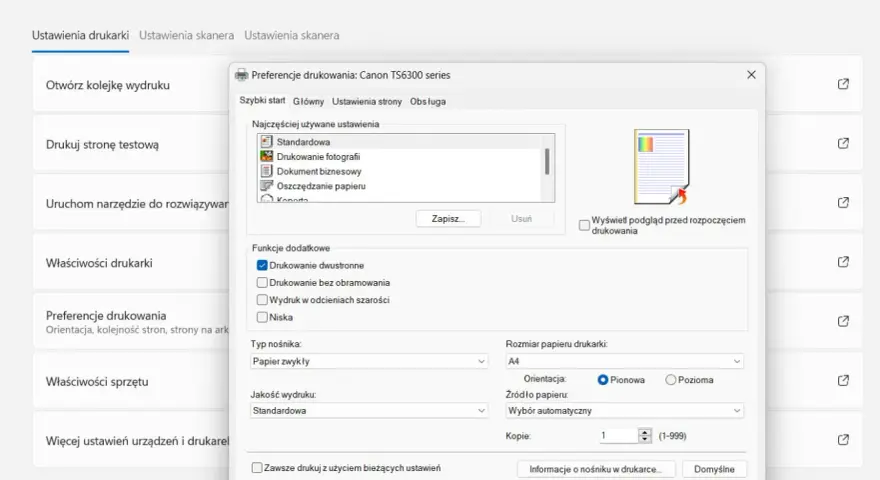Open external link icon for Więcej ustawień urządzeń

(x=843, y=440)
